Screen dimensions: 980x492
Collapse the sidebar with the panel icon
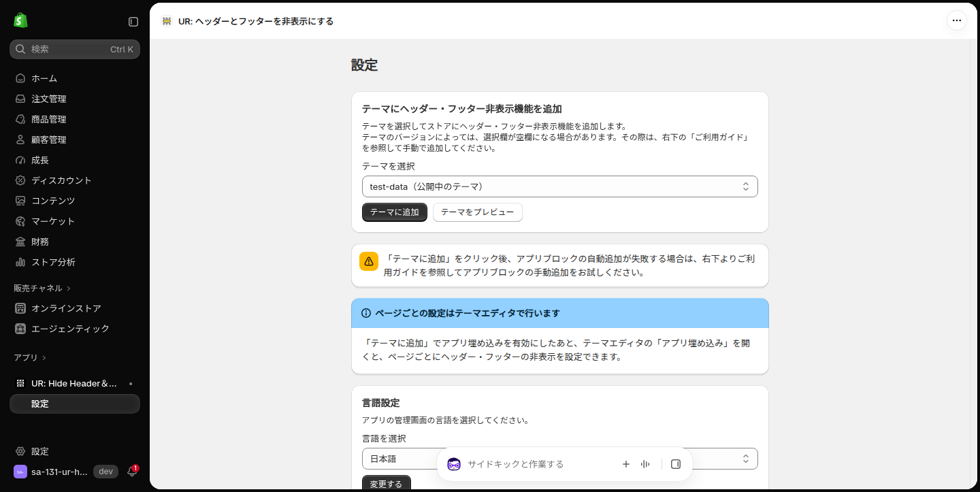133,22
